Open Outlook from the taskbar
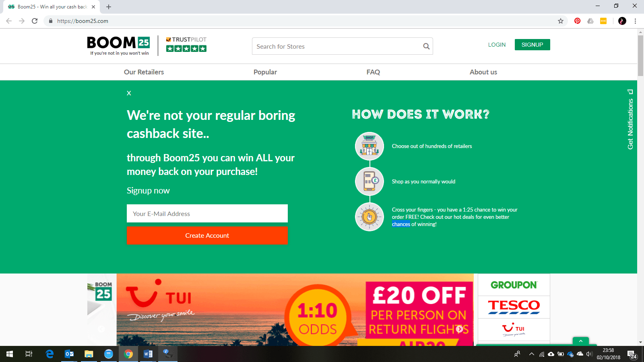 pos(69,354)
